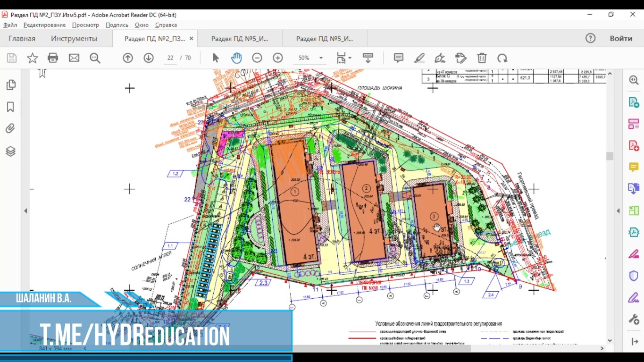The image size is (644, 362).
Task: Open more tools wrench icon
Action: click(634, 320)
